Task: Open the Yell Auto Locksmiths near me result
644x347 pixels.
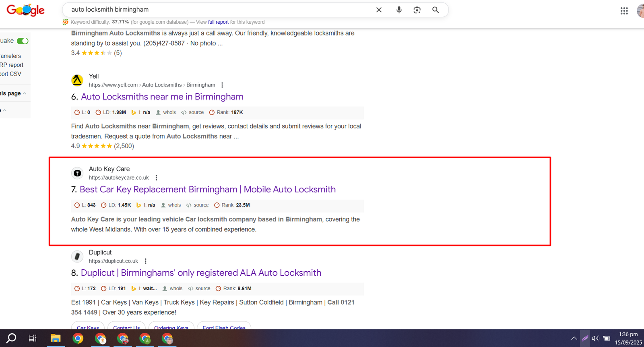Action: coord(162,97)
